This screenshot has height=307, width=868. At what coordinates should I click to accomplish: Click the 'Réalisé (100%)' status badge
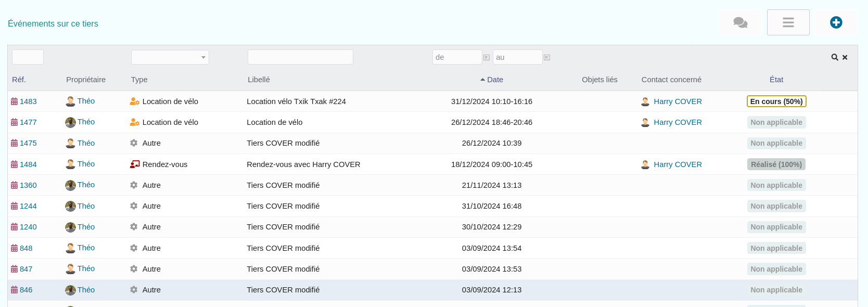(776, 164)
